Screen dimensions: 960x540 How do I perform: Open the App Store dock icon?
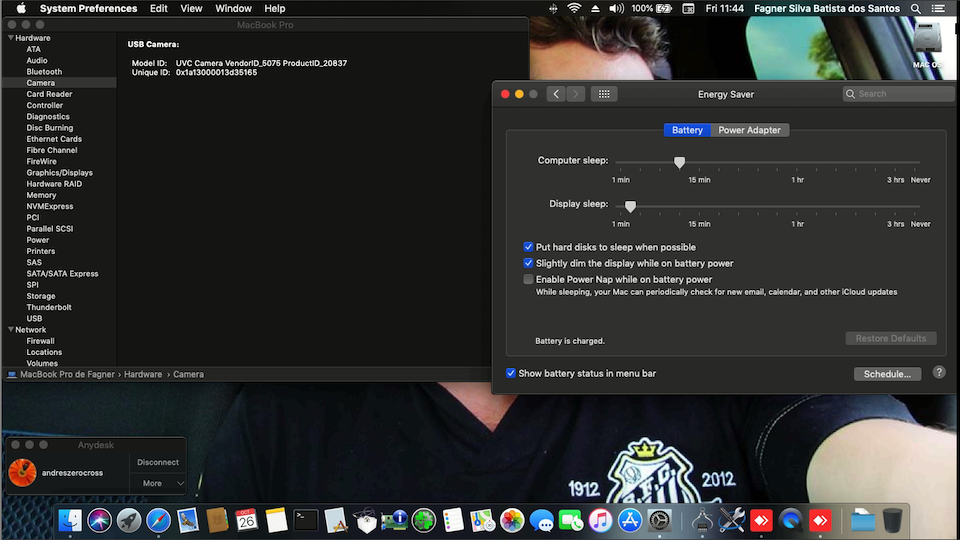630,520
